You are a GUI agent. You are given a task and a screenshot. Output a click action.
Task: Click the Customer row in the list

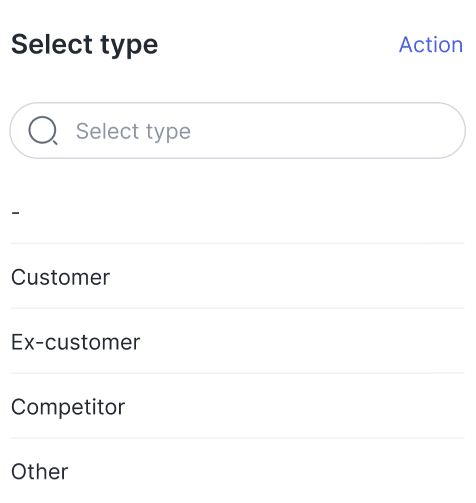238,276
